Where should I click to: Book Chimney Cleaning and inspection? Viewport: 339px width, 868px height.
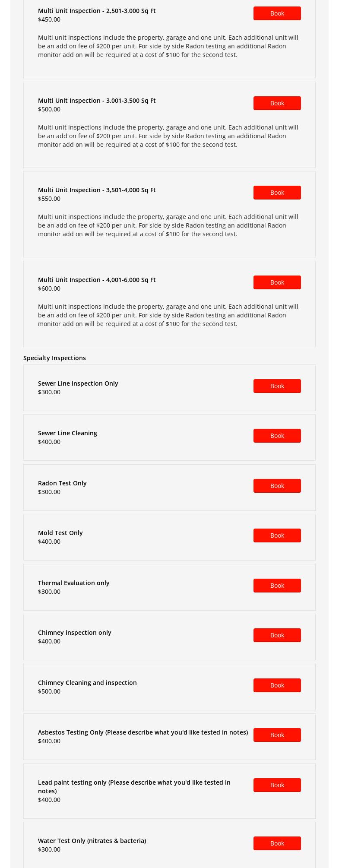[x=277, y=685]
